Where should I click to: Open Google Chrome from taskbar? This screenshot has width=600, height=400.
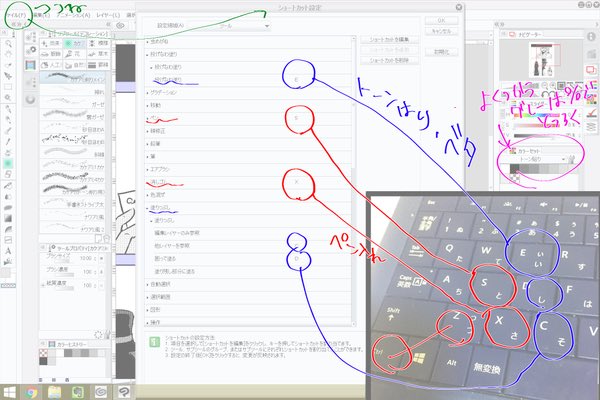(x=31, y=392)
